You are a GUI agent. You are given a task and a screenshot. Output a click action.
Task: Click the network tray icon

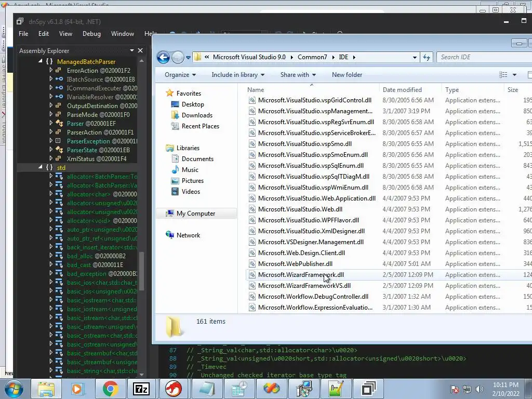(x=467, y=389)
